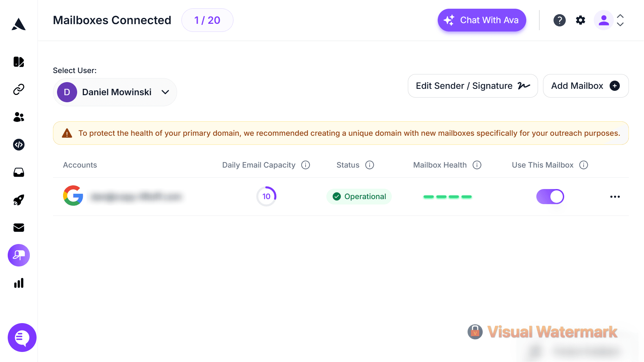This screenshot has width=644, height=362.
Task: Click the help question mark icon
Action: coord(559,20)
